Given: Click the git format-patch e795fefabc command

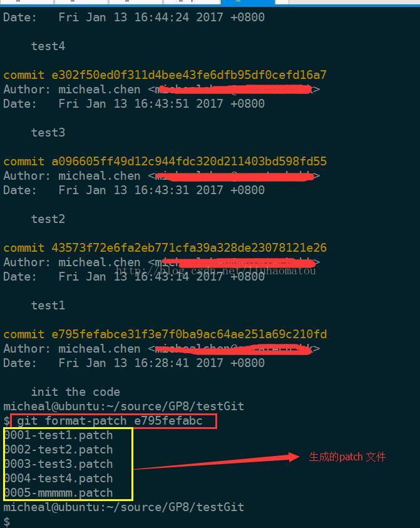Looking at the screenshot, I should click(110, 420).
